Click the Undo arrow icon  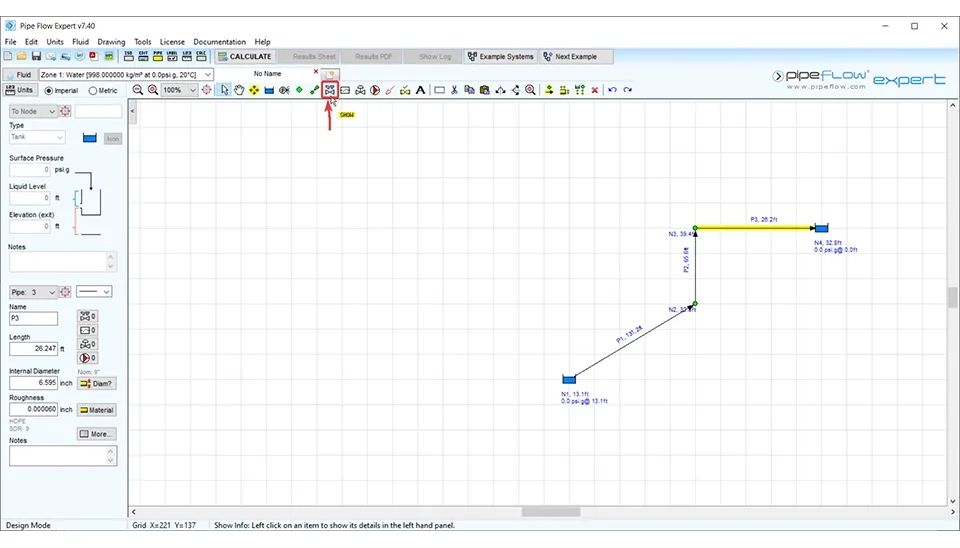click(x=612, y=90)
